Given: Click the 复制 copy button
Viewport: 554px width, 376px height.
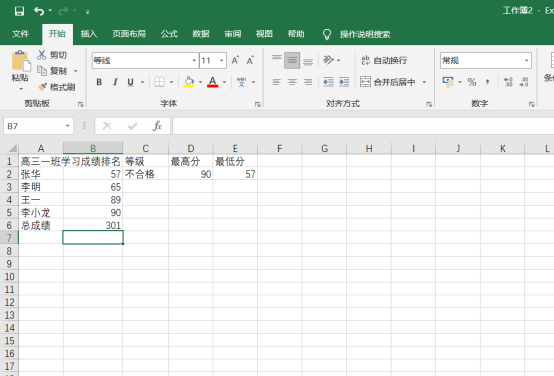Looking at the screenshot, I should point(52,71).
